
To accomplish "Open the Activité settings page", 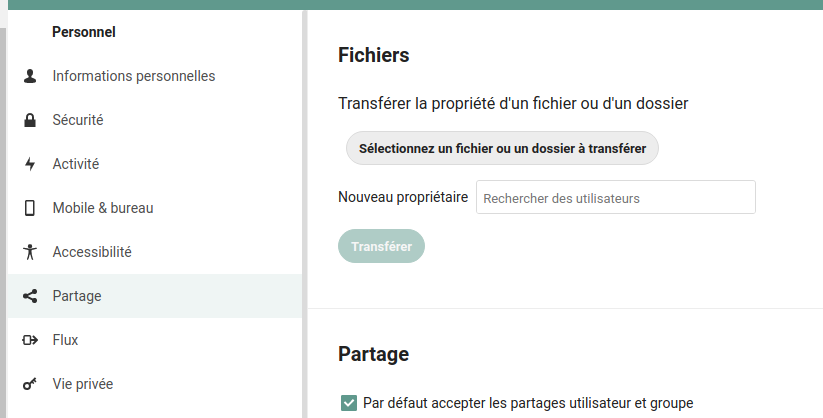I will tap(76, 164).
